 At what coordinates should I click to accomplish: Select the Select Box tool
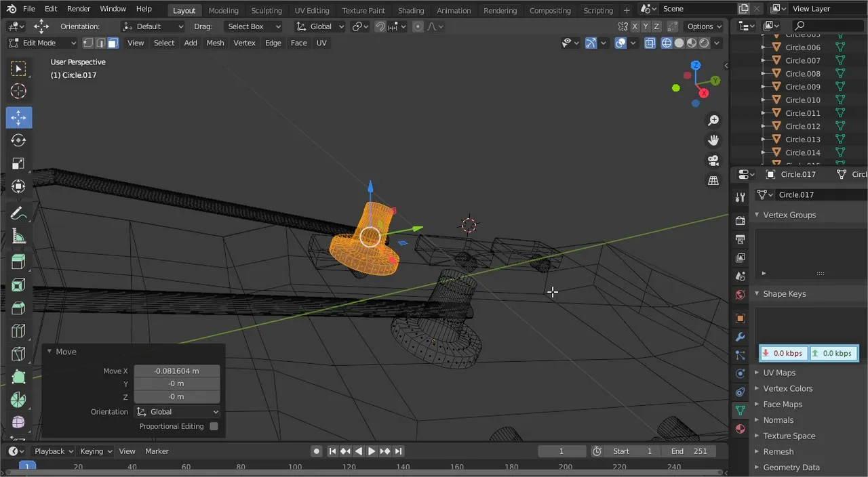coord(18,68)
